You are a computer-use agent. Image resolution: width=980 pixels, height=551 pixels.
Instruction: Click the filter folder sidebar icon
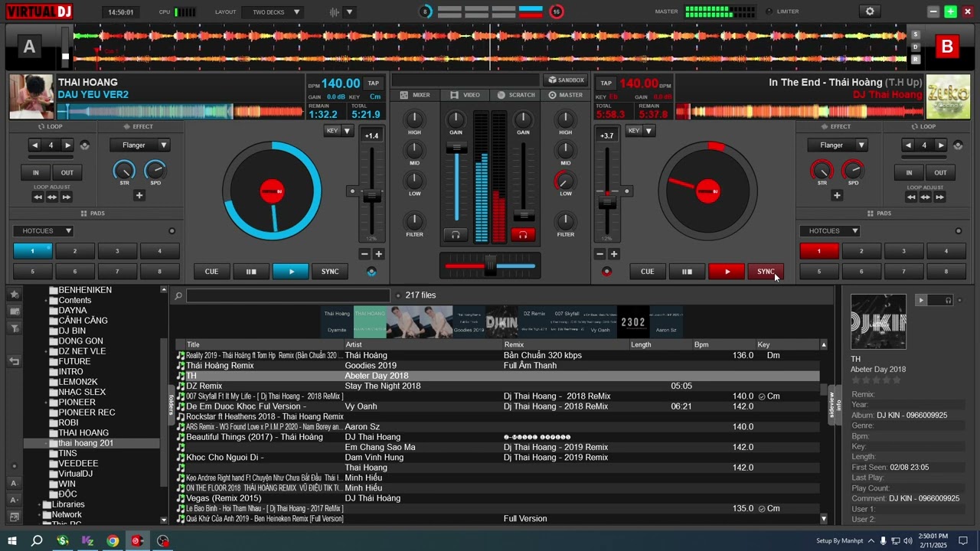[x=15, y=328]
